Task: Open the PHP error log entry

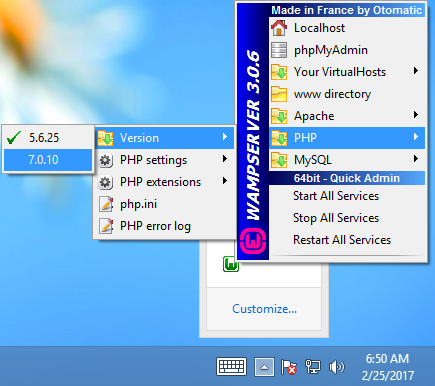Action: pyautogui.click(x=165, y=226)
